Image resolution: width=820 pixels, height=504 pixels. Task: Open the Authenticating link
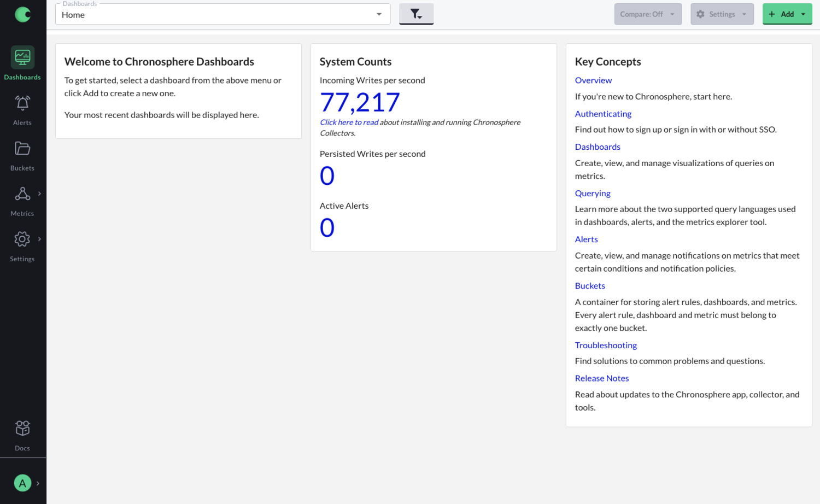(x=603, y=114)
